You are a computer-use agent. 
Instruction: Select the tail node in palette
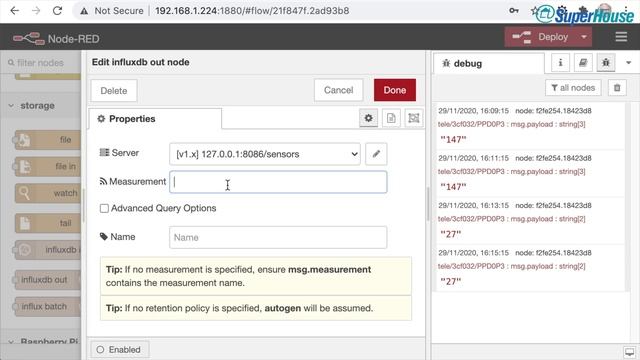[x=48, y=223]
